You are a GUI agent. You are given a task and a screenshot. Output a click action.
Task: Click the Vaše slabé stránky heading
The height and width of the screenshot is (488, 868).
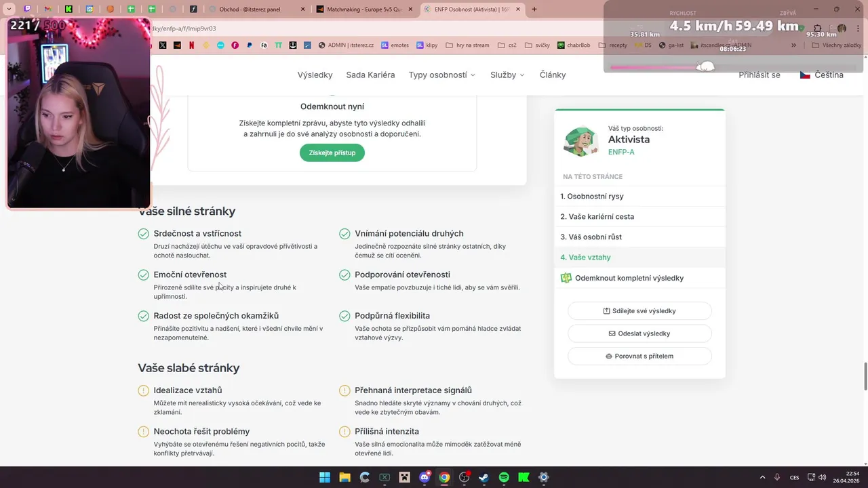click(189, 368)
